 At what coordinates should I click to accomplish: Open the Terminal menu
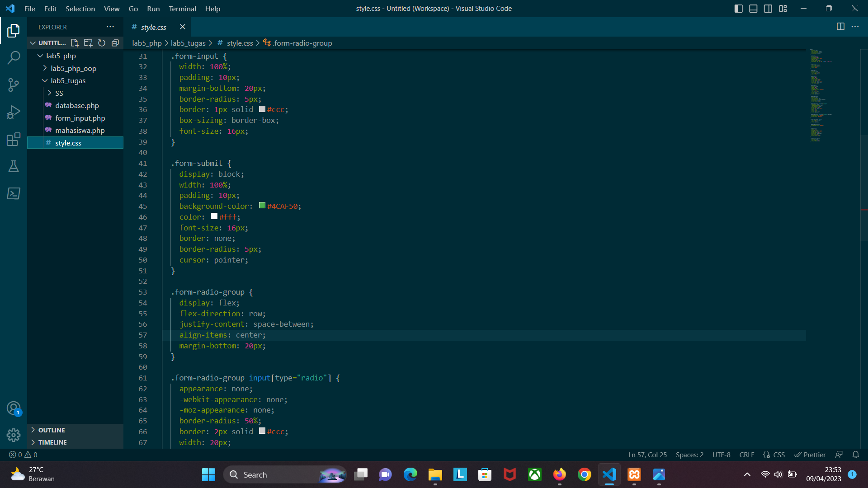tap(182, 9)
